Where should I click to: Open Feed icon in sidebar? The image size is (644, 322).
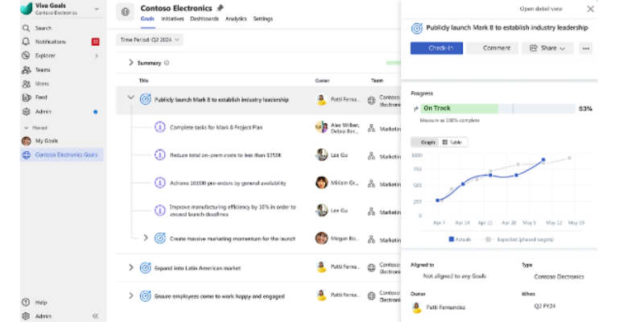[27, 97]
